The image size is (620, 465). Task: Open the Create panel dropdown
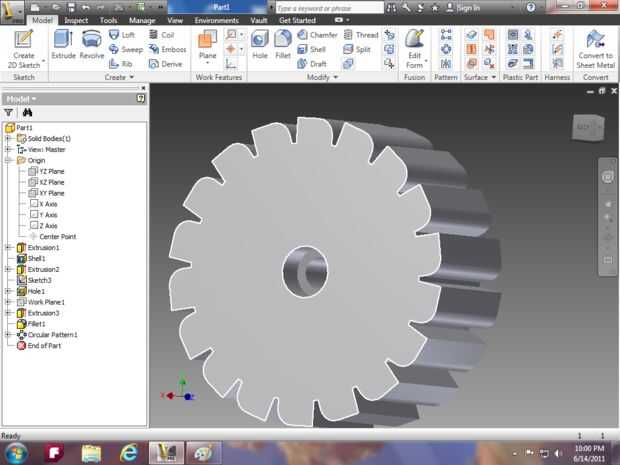point(119,77)
